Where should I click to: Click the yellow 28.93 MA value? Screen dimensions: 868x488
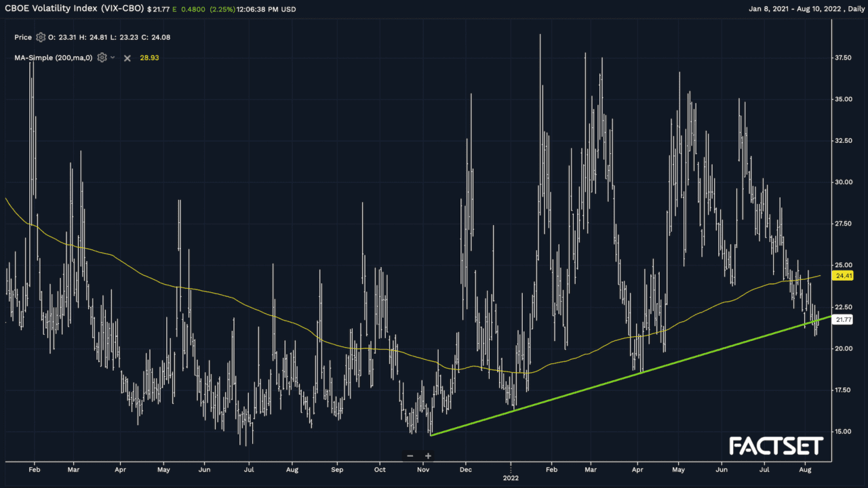(x=149, y=58)
